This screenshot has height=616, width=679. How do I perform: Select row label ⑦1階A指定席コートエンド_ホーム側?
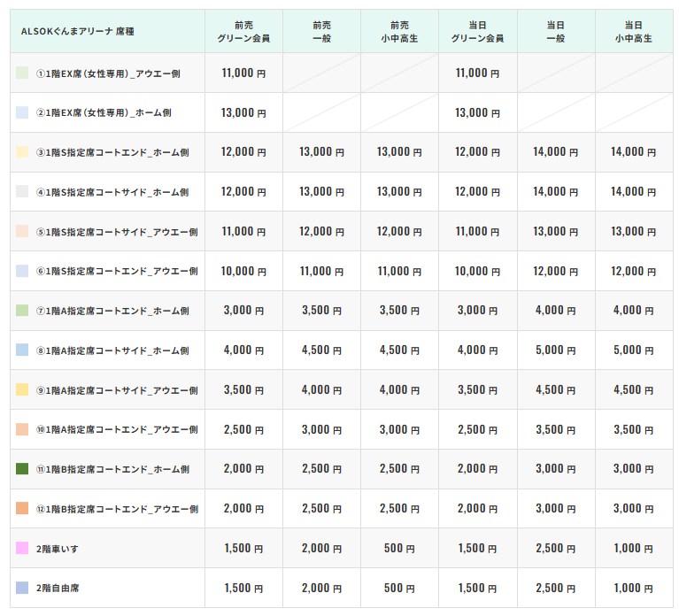pyautogui.click(x=112, y=311)
